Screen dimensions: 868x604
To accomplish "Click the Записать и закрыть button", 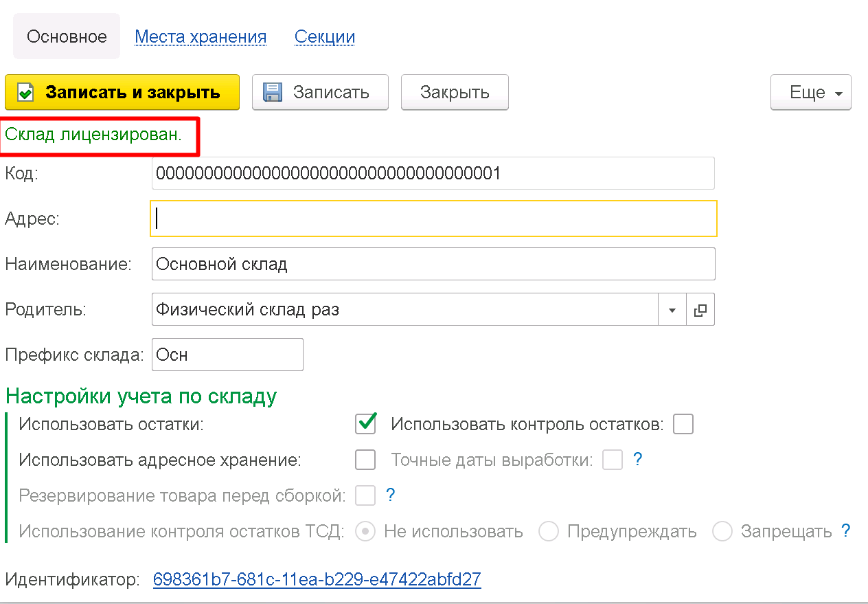I will pos(122,92).
